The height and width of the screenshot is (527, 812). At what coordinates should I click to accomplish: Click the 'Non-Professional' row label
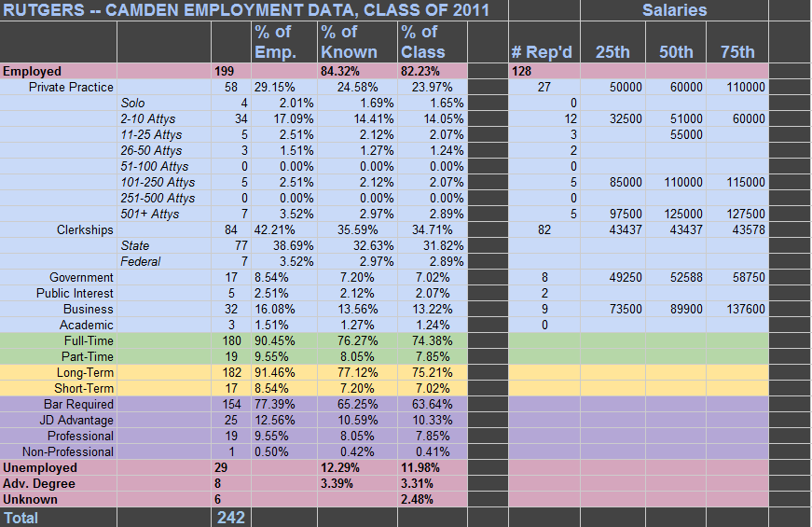[x=68, y=451]
